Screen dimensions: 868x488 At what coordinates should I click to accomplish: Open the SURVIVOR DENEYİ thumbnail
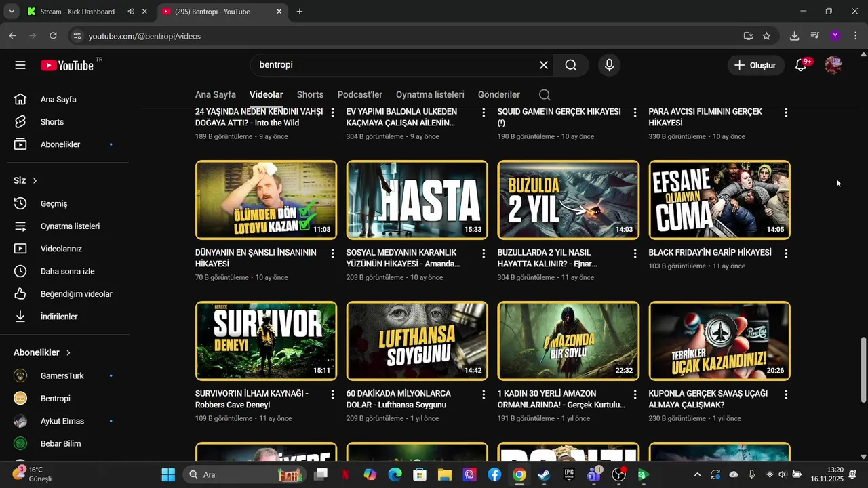(266, 341)
